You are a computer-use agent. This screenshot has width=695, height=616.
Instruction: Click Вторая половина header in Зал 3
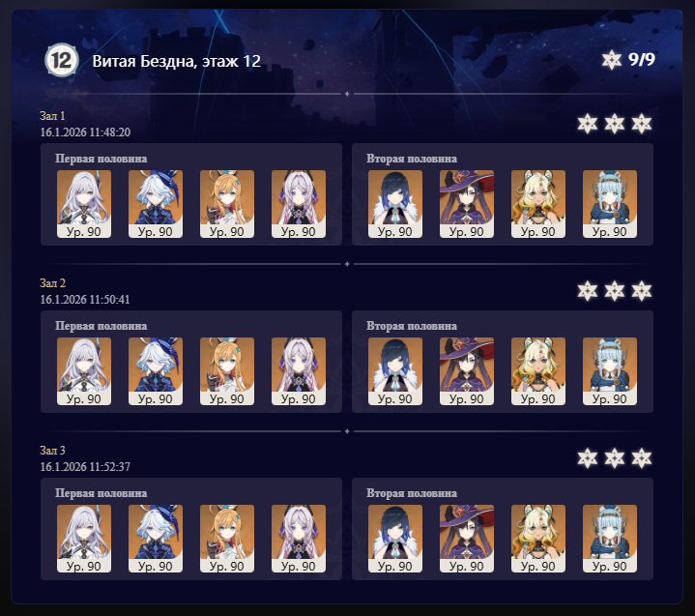pyautogui.click(x=412, y=493)
